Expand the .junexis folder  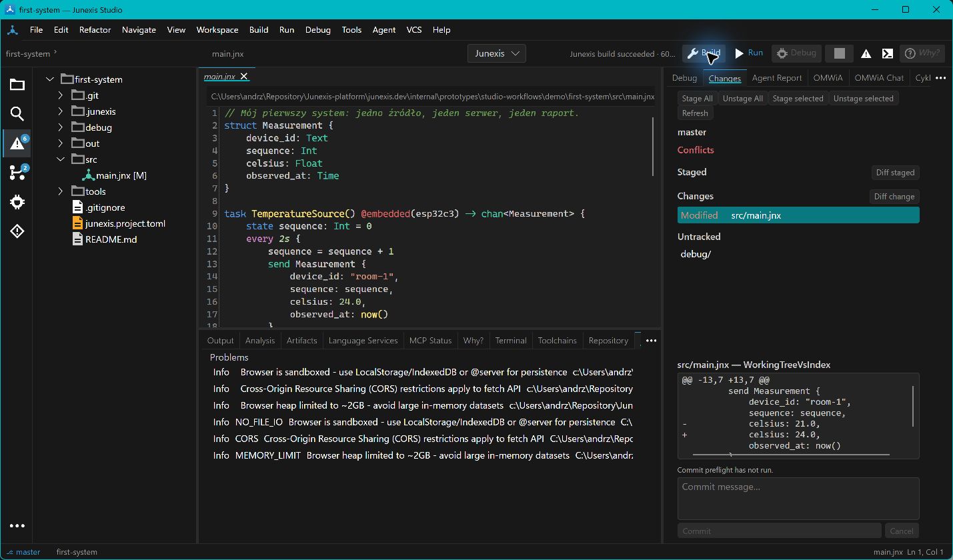click(61, 111)
